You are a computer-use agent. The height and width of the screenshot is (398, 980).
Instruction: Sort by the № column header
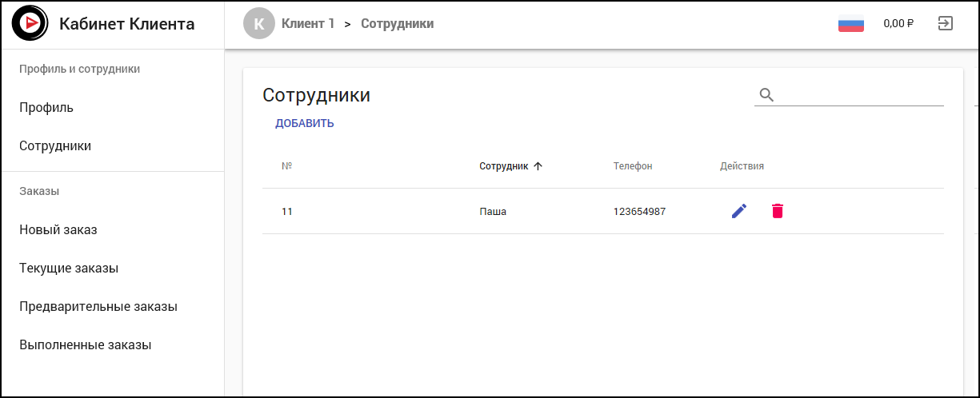[x=286, y=166]
